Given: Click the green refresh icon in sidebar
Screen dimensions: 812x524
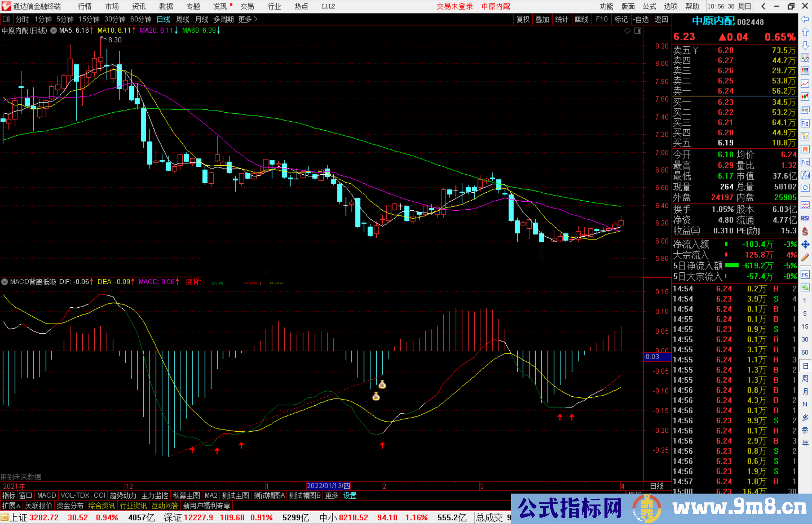Looking at the screenshot, I should pos(805,288).
